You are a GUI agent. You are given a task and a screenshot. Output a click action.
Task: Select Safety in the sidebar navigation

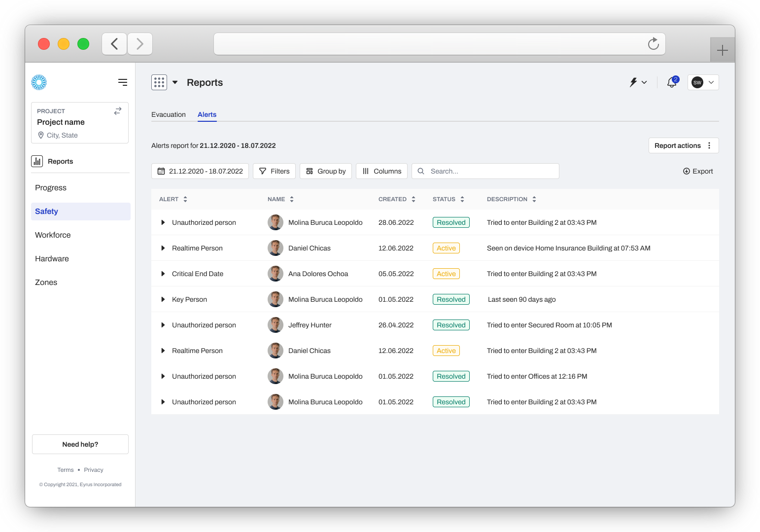coord(46,211)
